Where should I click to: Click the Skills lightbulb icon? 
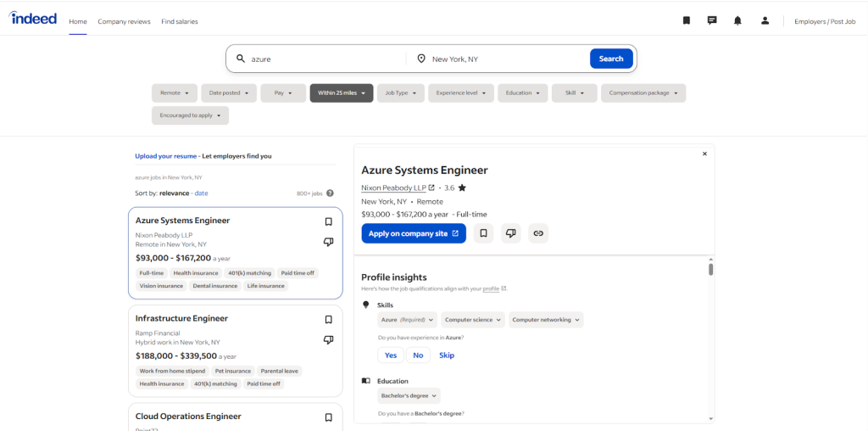(x=365, y=305)
